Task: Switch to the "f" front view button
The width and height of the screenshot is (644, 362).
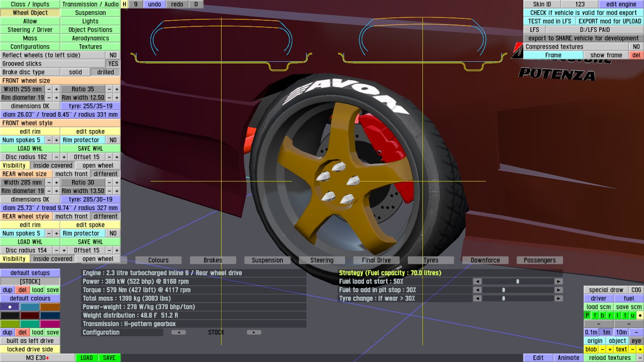Action: click(x=595, y=315)
